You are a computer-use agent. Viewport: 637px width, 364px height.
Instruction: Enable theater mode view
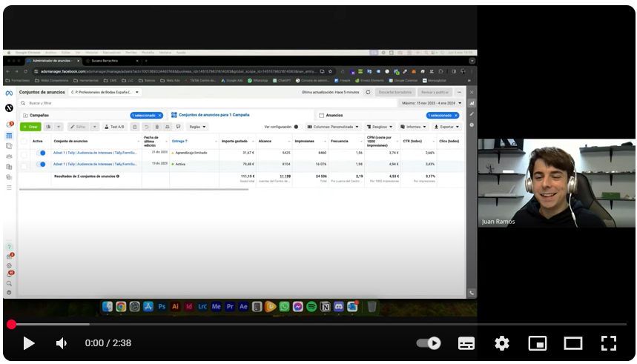pos(573,343)
